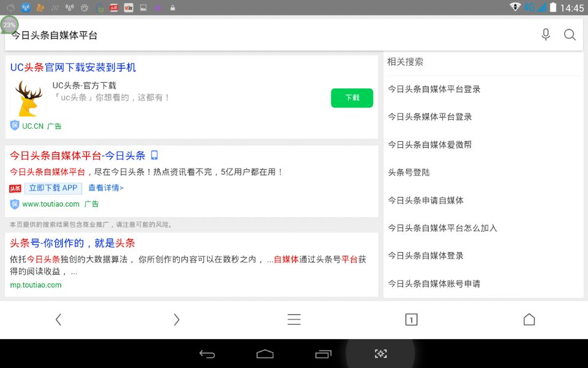The width and height of the screenshot is (588, 368).
Task: Open the mp.toutiao.com URL
Action: [36, 285]
